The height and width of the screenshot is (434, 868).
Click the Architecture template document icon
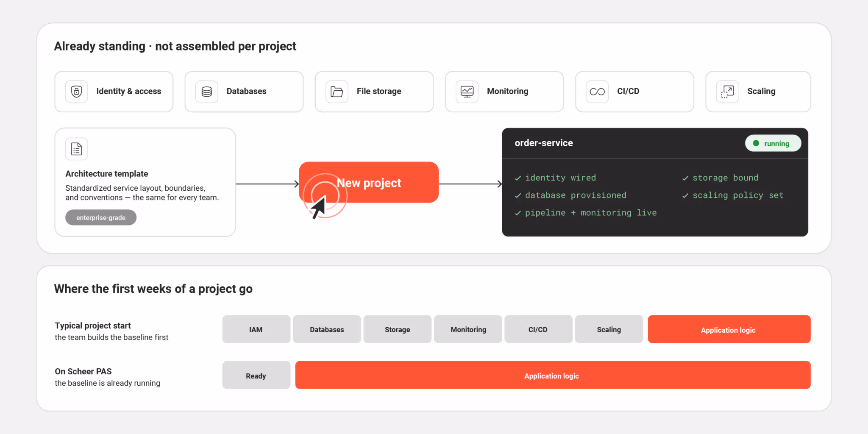click(77, 149)
